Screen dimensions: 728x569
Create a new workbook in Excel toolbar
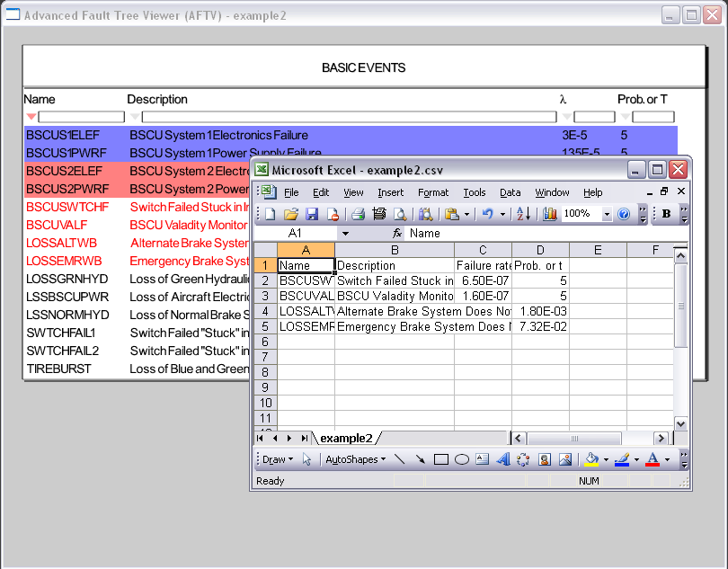coord(271,214)
